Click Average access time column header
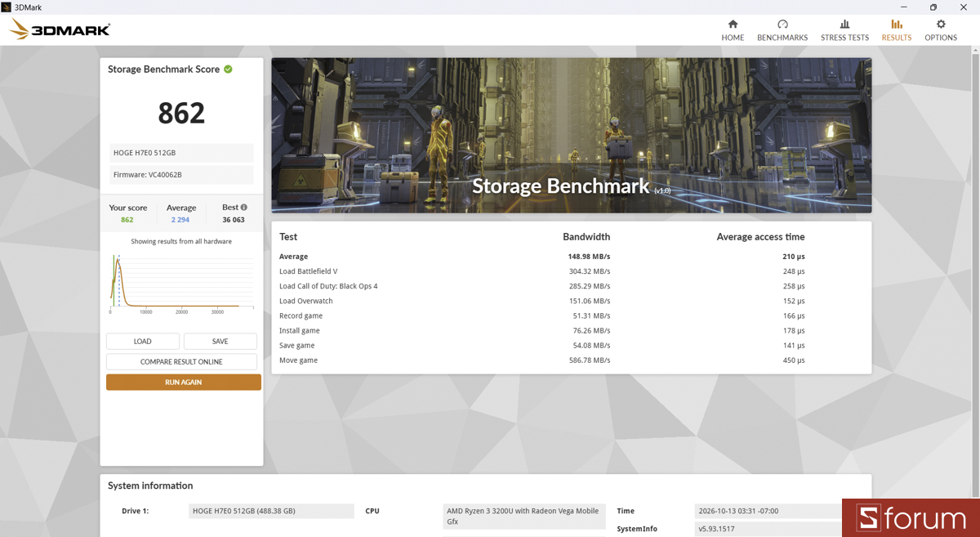 tap(760, 237)
